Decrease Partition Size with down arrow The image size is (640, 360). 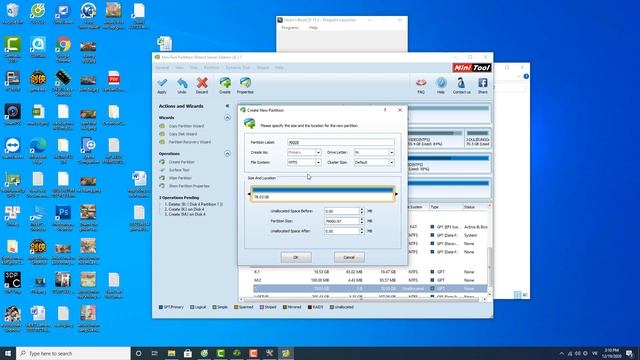362,223
